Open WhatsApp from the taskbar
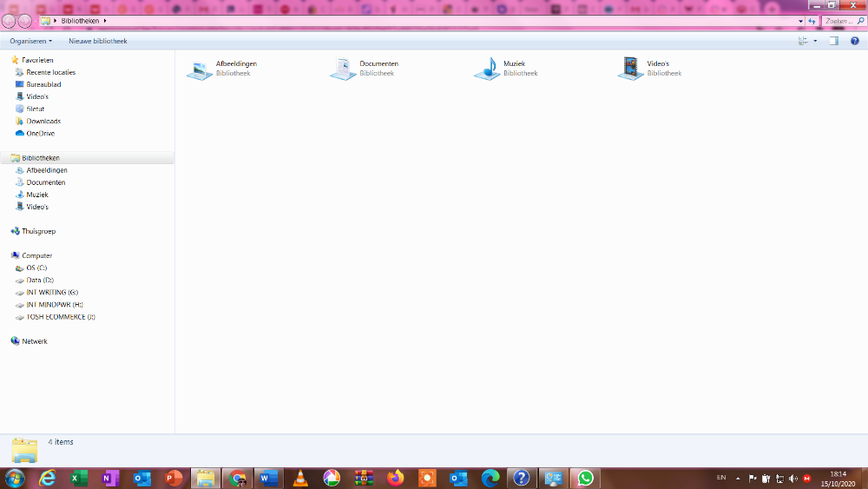Viewport: 868px width, 489px height. tap(586, 478)
